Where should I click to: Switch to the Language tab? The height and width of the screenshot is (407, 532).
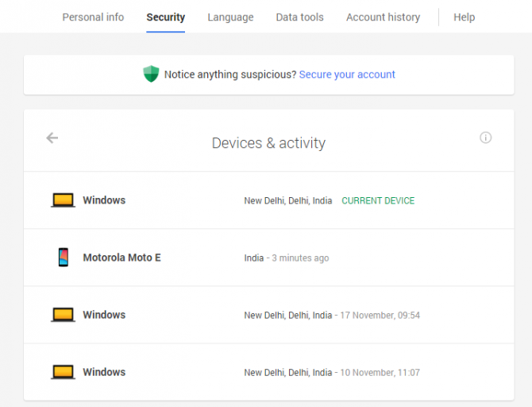tap(230, 17)
